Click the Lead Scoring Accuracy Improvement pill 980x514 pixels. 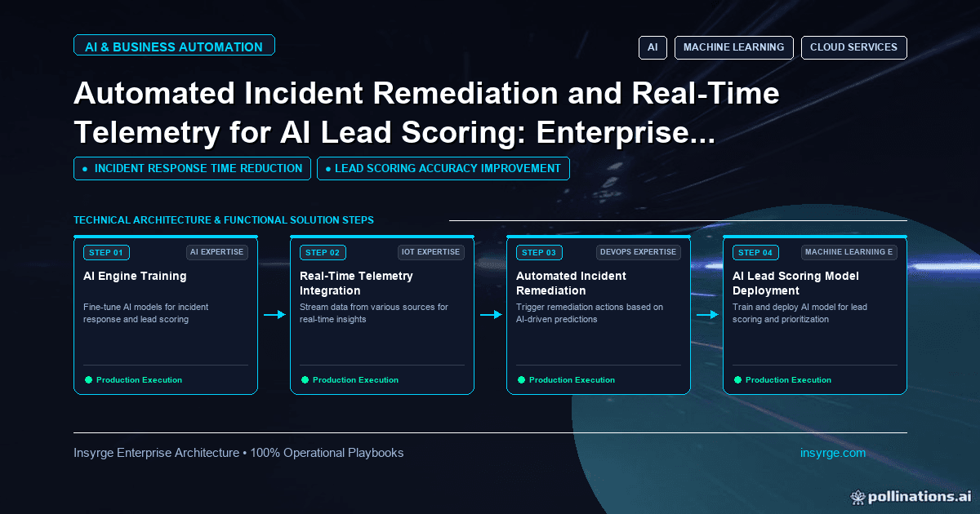click(x=443, y=168)
